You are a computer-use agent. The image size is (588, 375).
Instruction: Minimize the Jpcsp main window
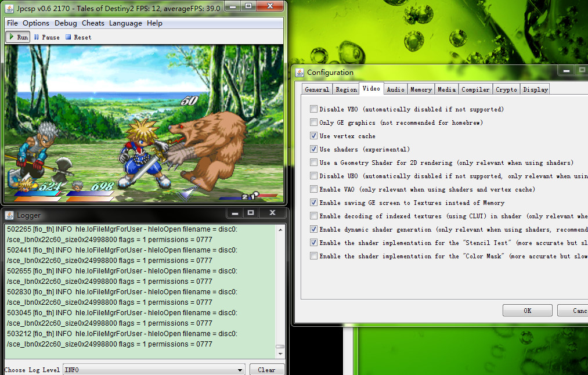tap(233, 6)
